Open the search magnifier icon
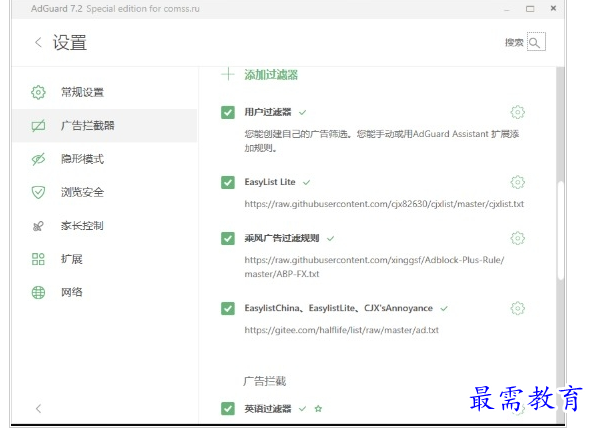Viewport: 591px width, 430px height. 536,42
